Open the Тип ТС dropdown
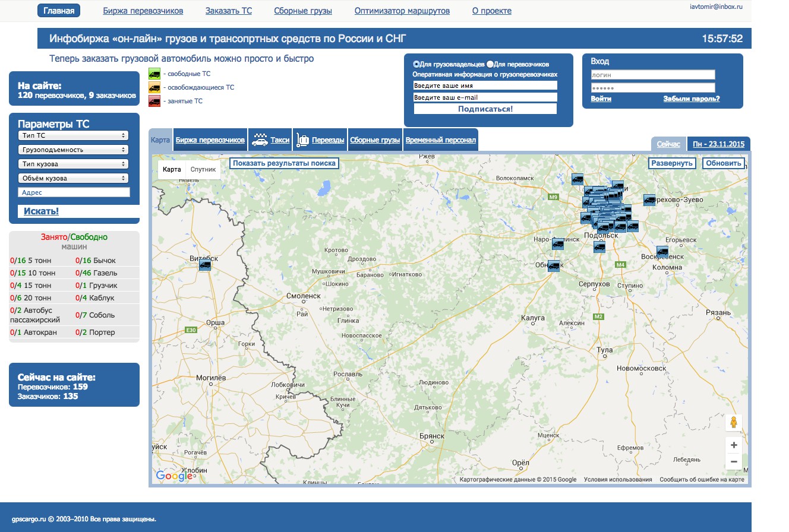This screenshot has height=532, width=789. (73, 135)
